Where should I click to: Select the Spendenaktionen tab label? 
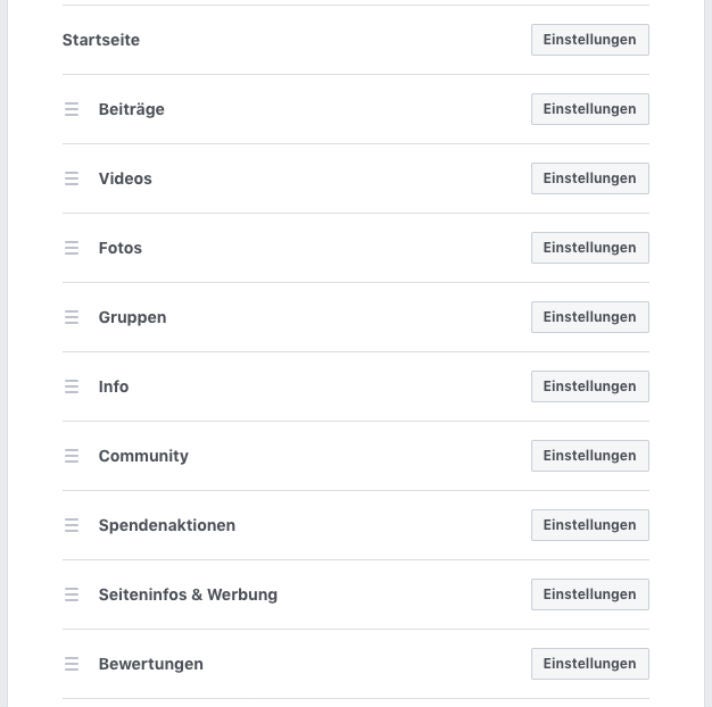(167, 525)
